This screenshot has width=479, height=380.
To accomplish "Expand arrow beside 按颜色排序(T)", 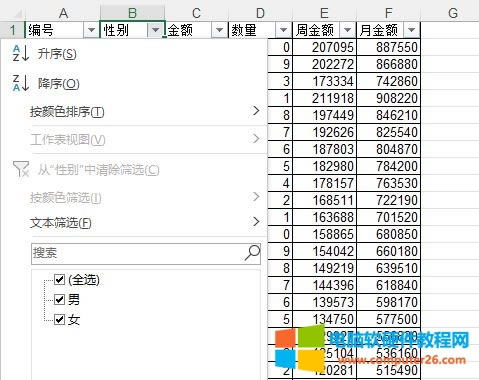I will click(256, 111).
